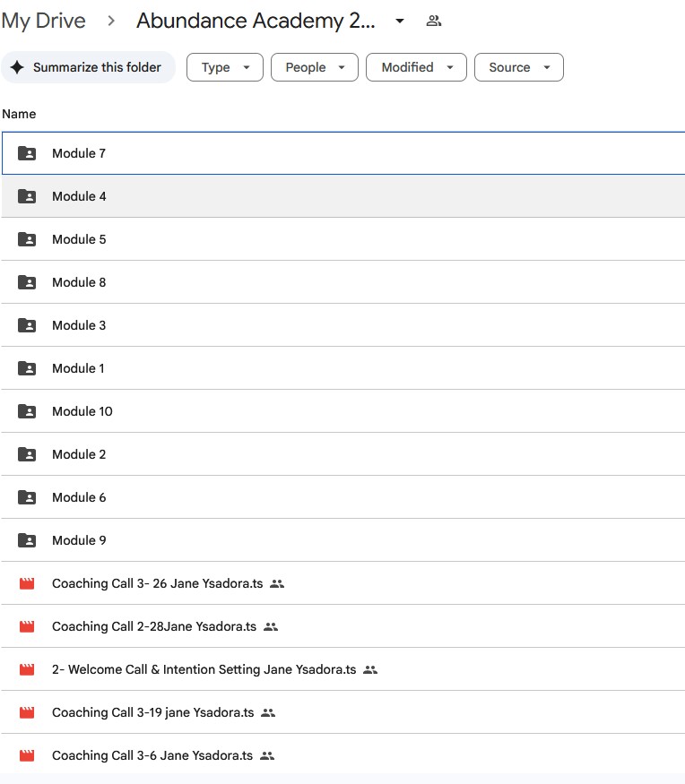The image size is (685, 784).
Task: Click the video icon for Welcome Call & Intention Setting
Action: [27, 669]
